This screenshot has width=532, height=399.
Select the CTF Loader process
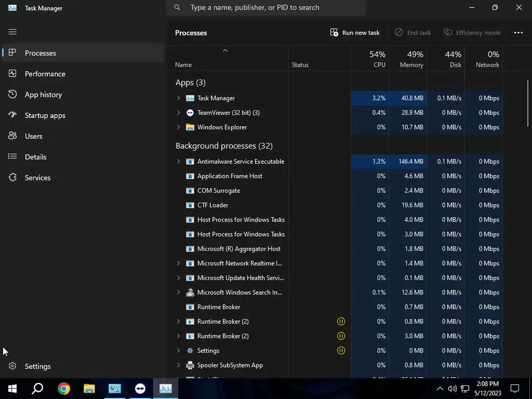coord(335,205)
